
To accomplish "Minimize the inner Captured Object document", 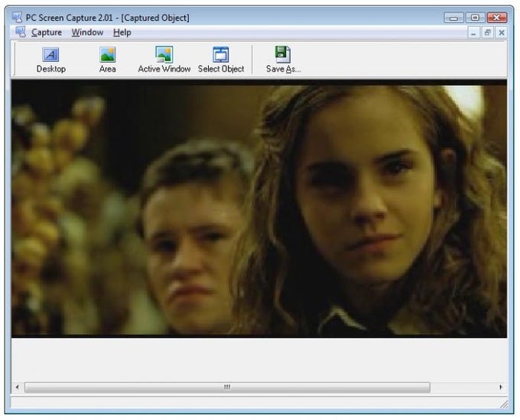I will coord(473,33).
